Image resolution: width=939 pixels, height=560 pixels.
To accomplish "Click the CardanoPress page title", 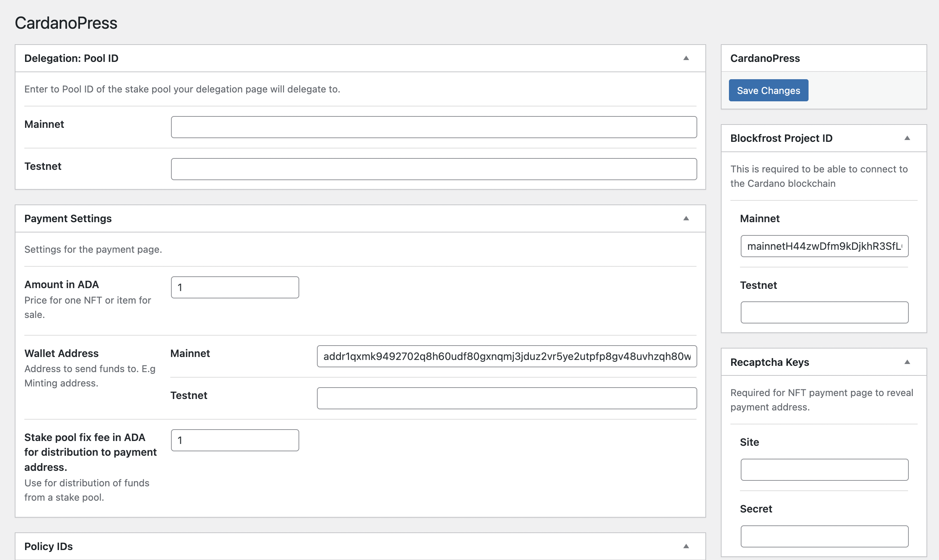I will pyautogui.click(x=66, y=22).
